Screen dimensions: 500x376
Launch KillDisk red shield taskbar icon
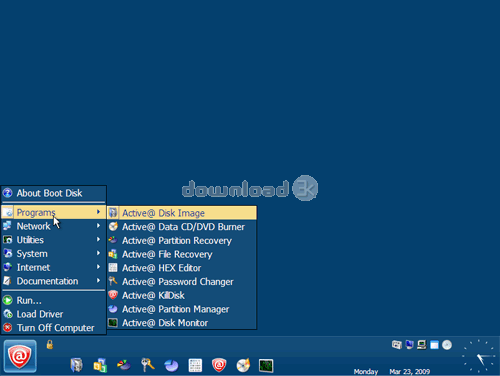tap(219, 365)
